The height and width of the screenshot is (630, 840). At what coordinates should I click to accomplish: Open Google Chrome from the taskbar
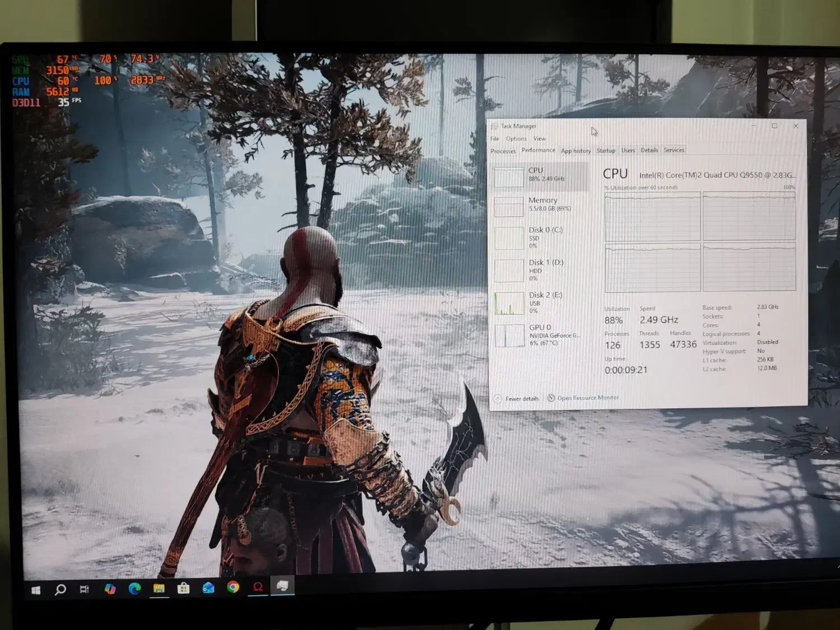(x=233, y=587)
